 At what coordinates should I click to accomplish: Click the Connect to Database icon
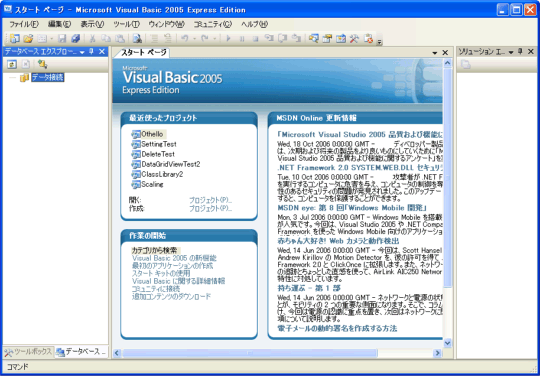pyautogui.click(x=42, y=64)
